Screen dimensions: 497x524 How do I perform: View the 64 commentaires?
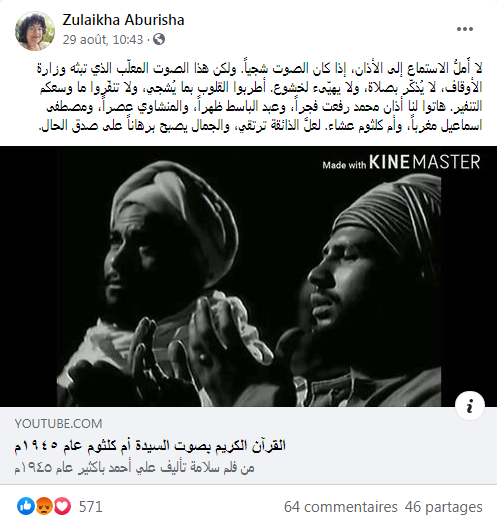click(341, 507)
